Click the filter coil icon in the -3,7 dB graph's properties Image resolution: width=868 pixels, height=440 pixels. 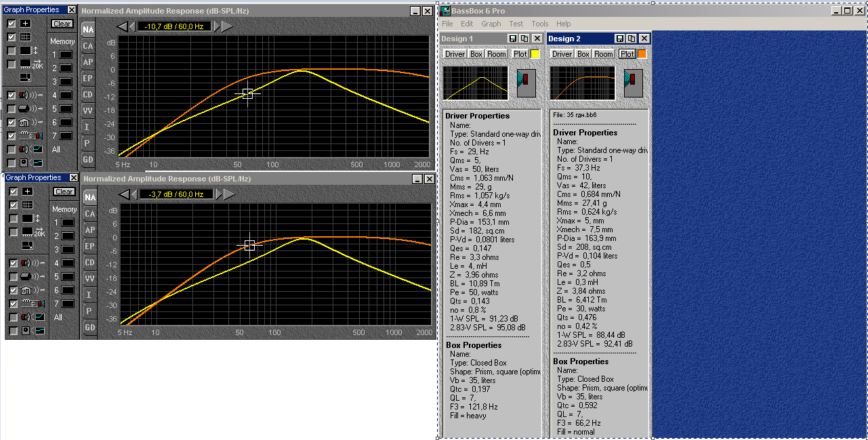tap(32, 304)
